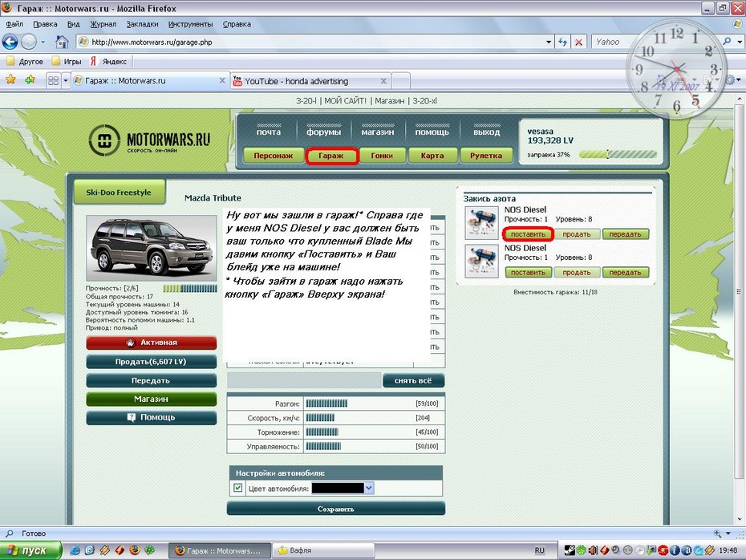
Task: Launch Internet Explorer from quick launch
Action: pos(75,550)
